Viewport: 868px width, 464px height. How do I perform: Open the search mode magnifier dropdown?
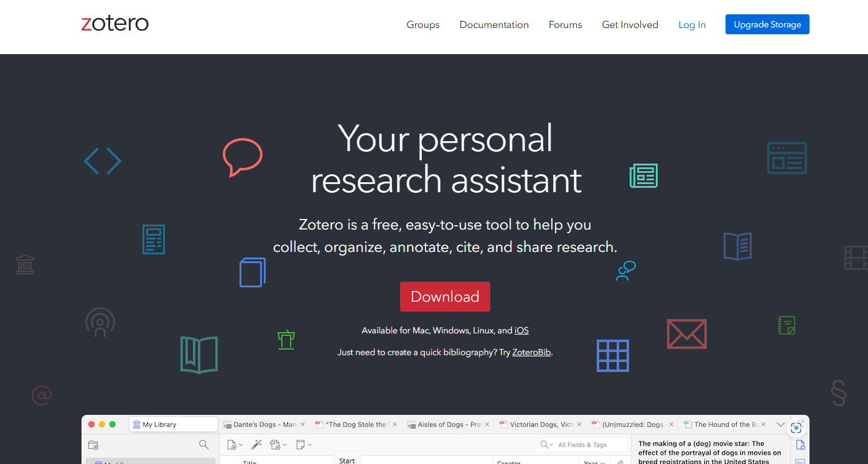click(547, 445)
